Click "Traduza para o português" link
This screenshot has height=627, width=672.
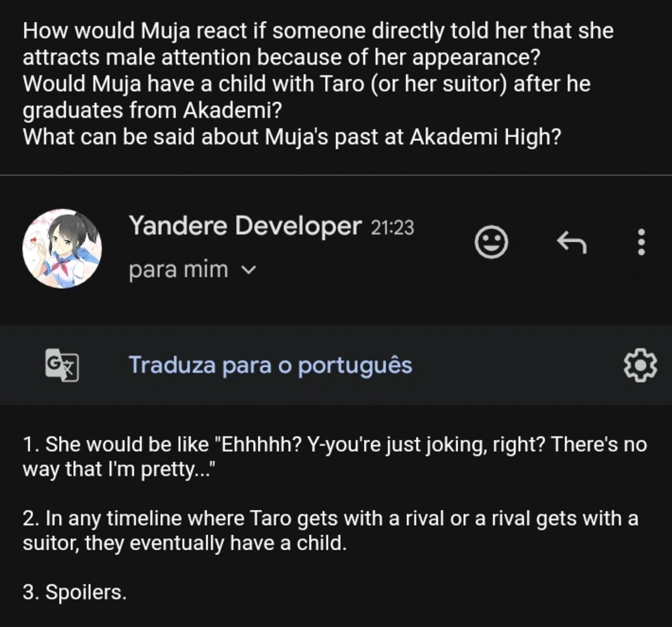270,364
